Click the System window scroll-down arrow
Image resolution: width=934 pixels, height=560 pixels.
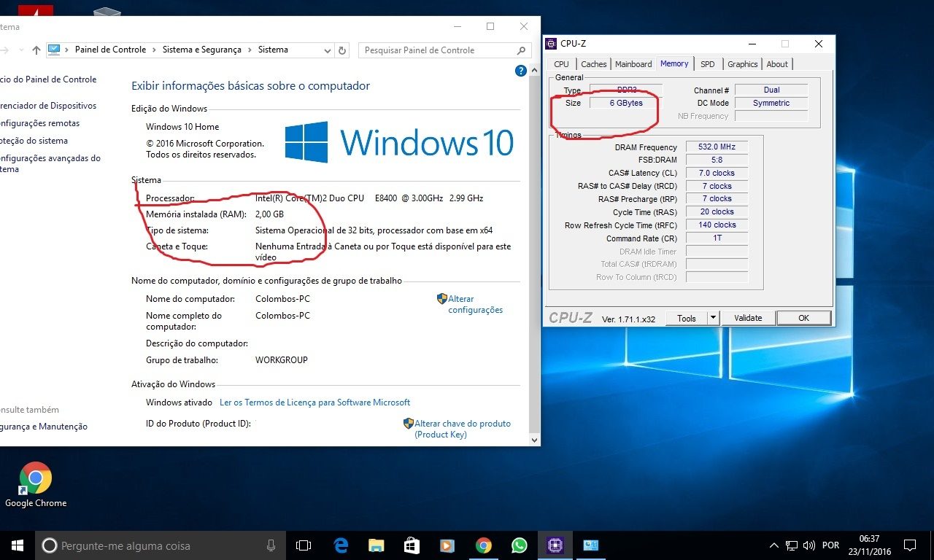[x=535, y=440]
